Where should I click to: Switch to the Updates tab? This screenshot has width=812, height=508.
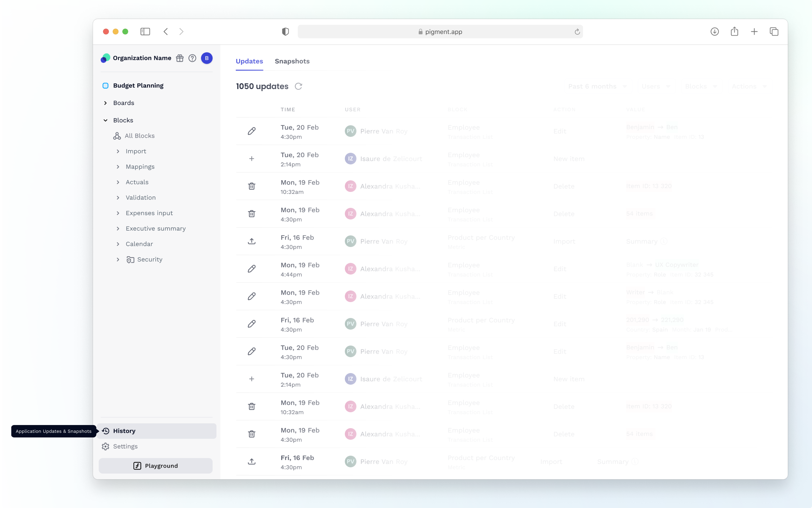click(249, 61)
